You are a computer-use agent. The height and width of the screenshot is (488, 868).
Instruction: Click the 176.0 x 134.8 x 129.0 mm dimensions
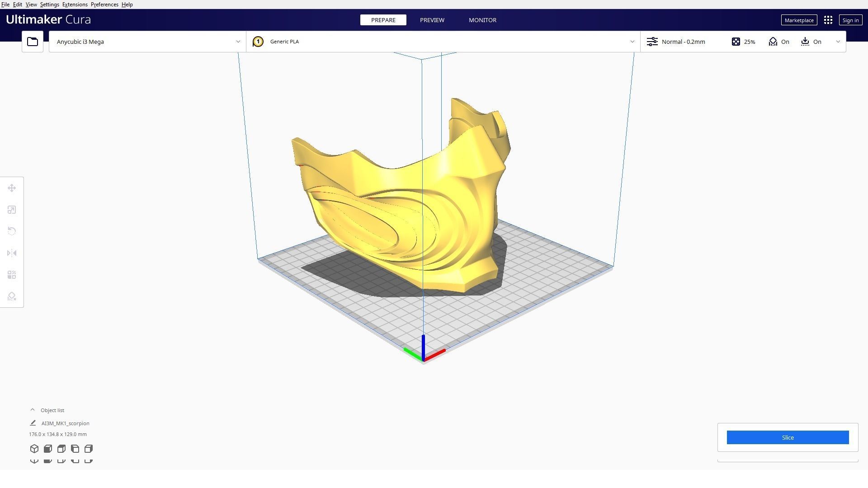tap(58, 434)
